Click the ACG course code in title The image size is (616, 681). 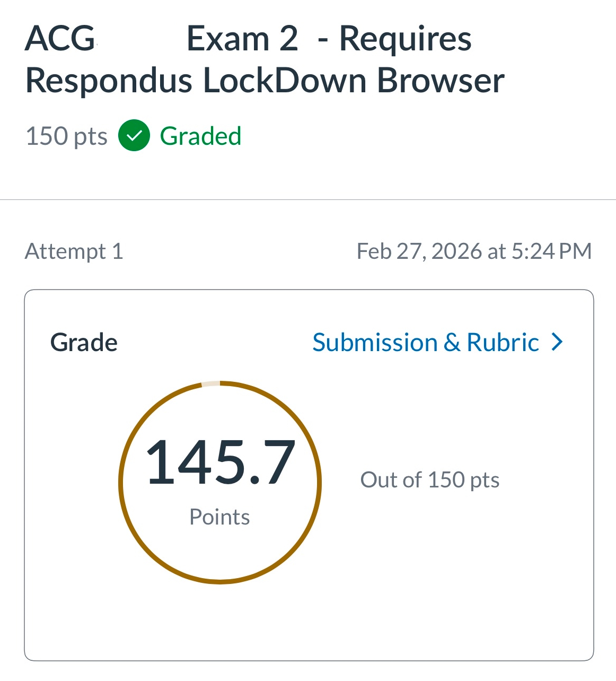pyautogui.click(x=60, y=39)
